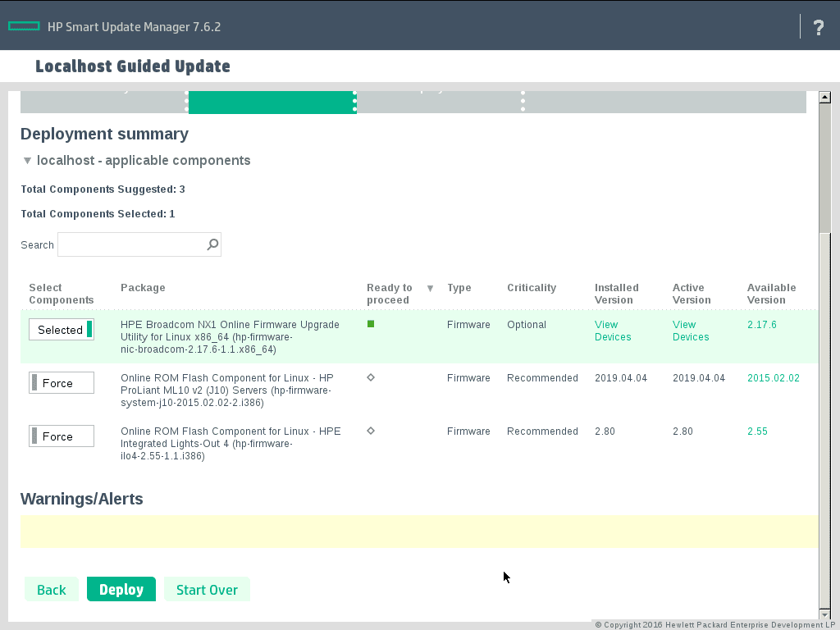The height and width of the screenshot is (630, 840).
Task: Sort by the Ready to proceed arrow
Action: [x=430, y=289]
